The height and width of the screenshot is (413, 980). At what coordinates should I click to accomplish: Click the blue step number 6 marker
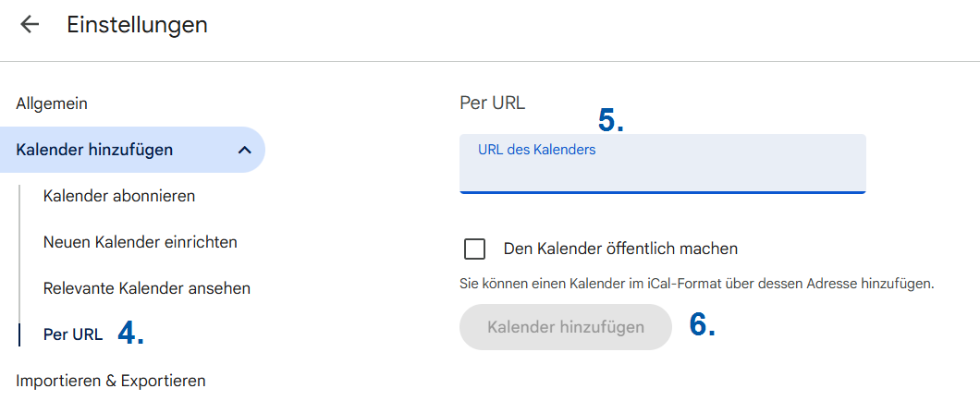click(703, 325)
